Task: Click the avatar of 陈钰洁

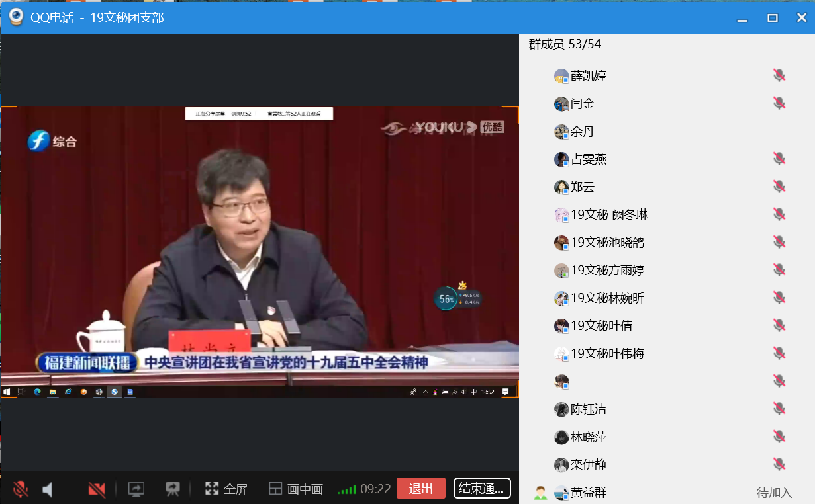Action: point(561,409)
